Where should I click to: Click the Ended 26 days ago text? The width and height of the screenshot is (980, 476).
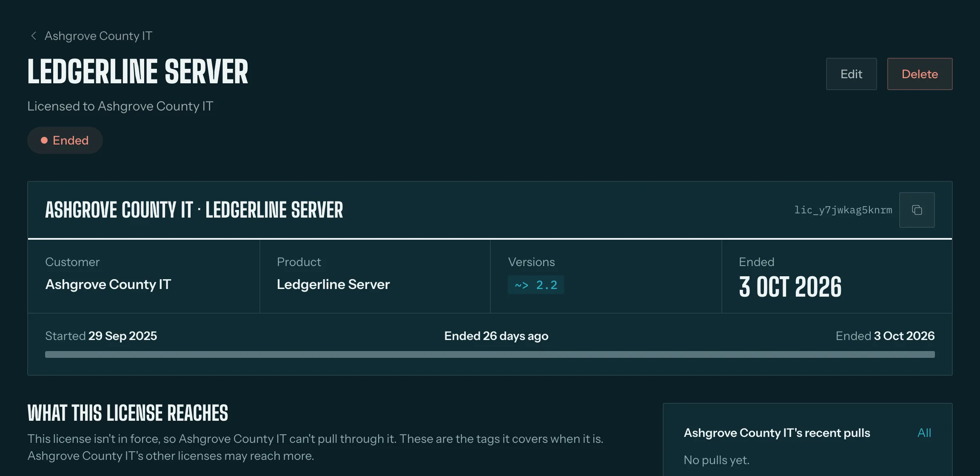click(496, 336)
